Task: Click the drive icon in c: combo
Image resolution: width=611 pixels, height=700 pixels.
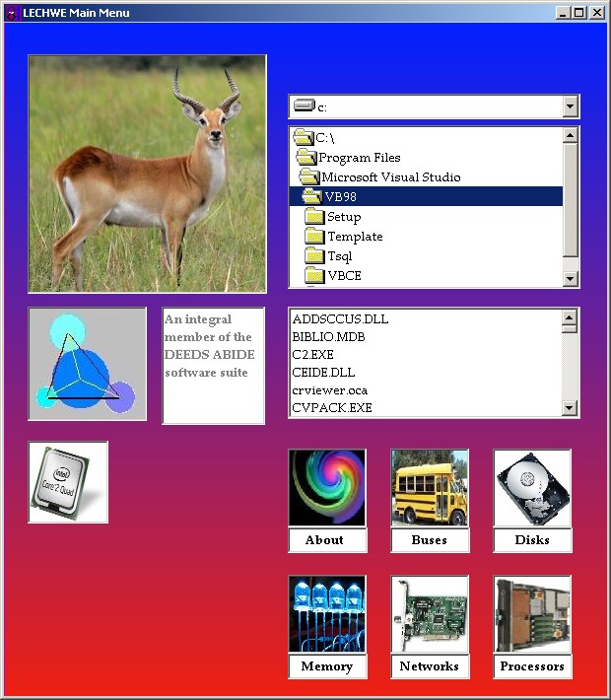Action: click(304, 106)
